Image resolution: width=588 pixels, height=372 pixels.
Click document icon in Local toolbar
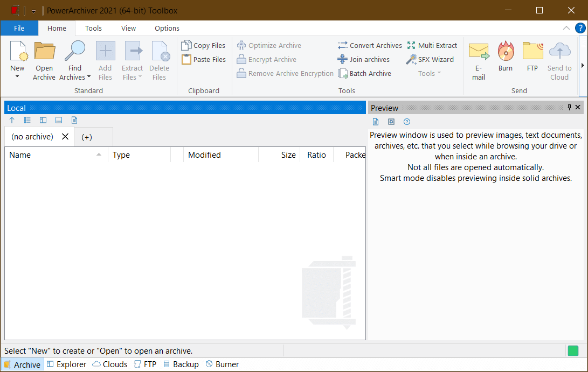coord(74,120)
